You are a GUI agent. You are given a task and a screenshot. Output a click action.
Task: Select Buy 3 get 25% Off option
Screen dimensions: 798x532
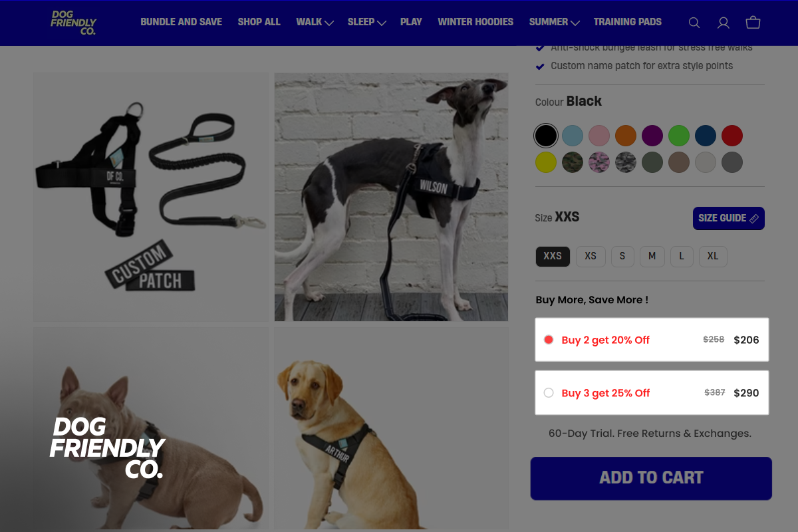[x=652, y=393]
